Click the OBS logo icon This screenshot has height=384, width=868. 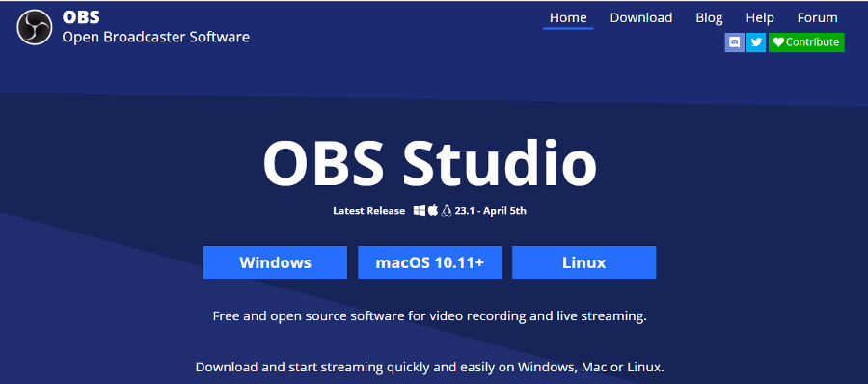coord(35,28)
